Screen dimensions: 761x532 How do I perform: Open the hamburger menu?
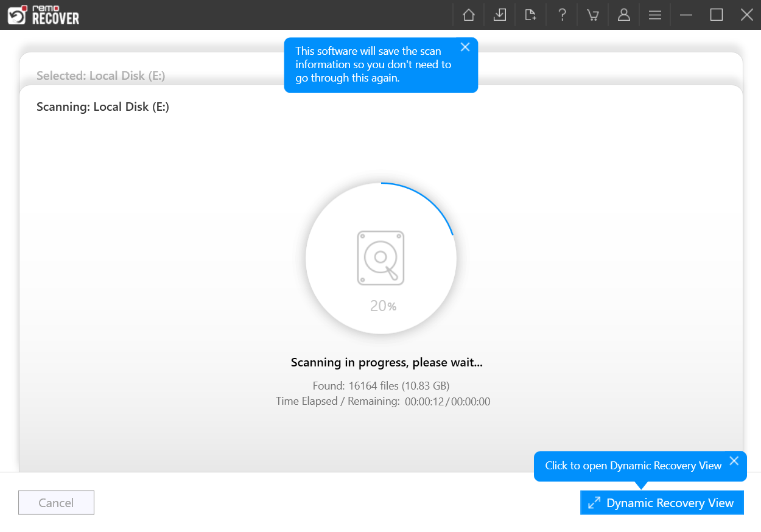[654, 15]
